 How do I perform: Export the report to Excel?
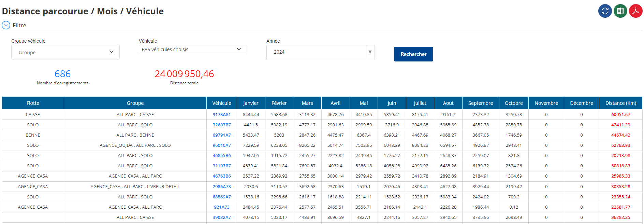point(620,11)
